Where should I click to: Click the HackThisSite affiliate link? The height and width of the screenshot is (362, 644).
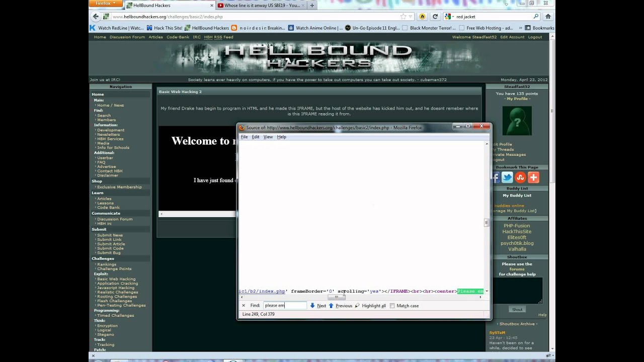pyautogui.click(x=517, y=231)
